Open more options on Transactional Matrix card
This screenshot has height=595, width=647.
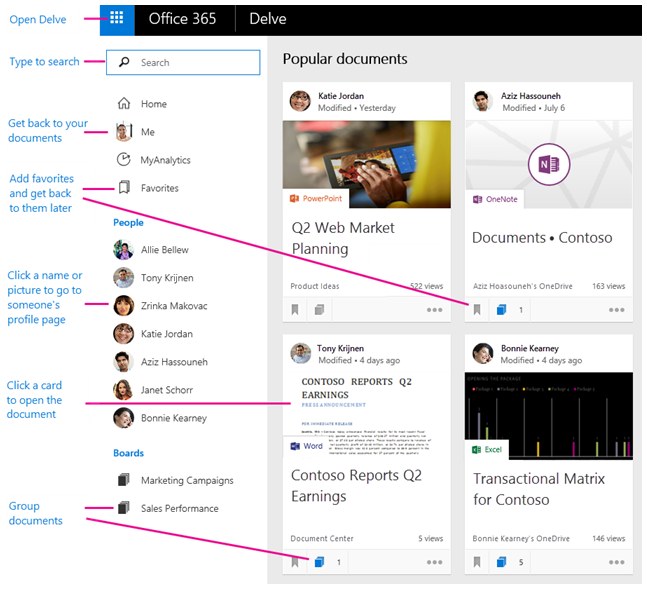click(616, 562)
